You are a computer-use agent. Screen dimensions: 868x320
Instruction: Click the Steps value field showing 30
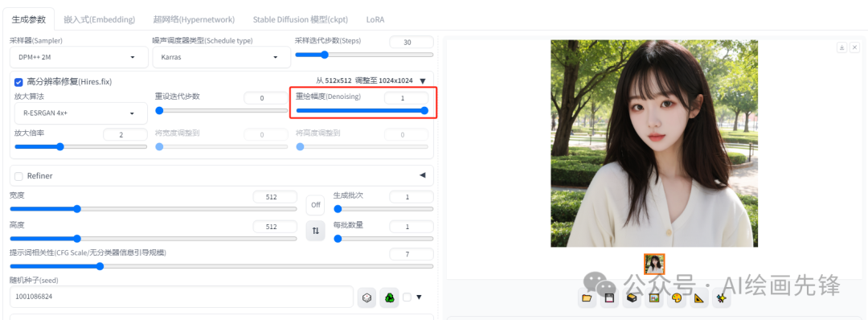411,42
